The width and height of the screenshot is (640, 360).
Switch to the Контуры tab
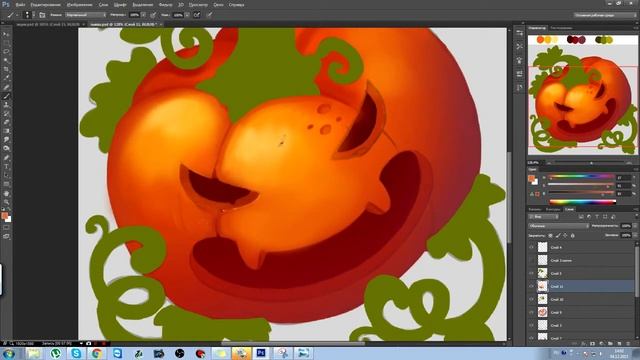553,209
